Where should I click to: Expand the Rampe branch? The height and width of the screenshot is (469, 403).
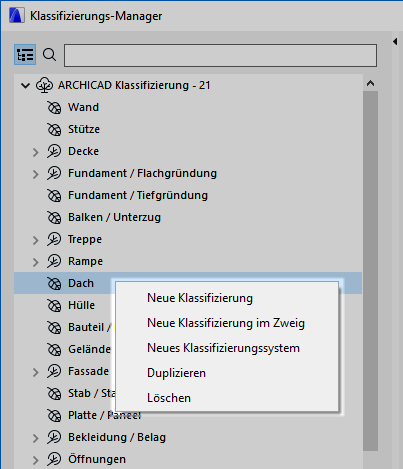tap(36, 262)
